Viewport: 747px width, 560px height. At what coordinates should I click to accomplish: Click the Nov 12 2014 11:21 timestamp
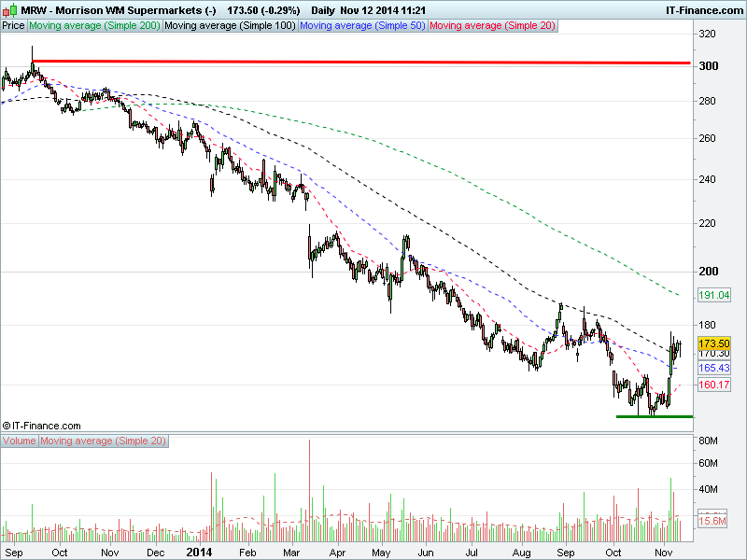[383, 10]
